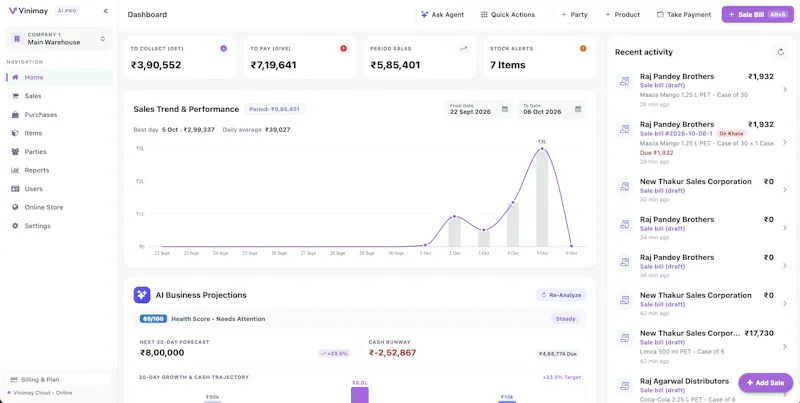This screenshot has width=800, height=403.
Task: Click the Purchases bag icon
Action: [15, 115]
